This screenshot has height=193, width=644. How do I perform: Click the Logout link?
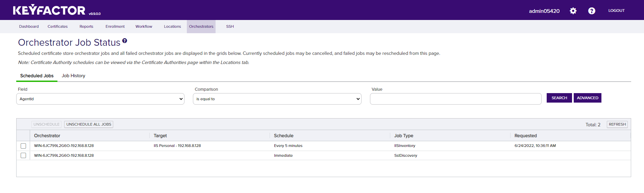coord(616,10)
